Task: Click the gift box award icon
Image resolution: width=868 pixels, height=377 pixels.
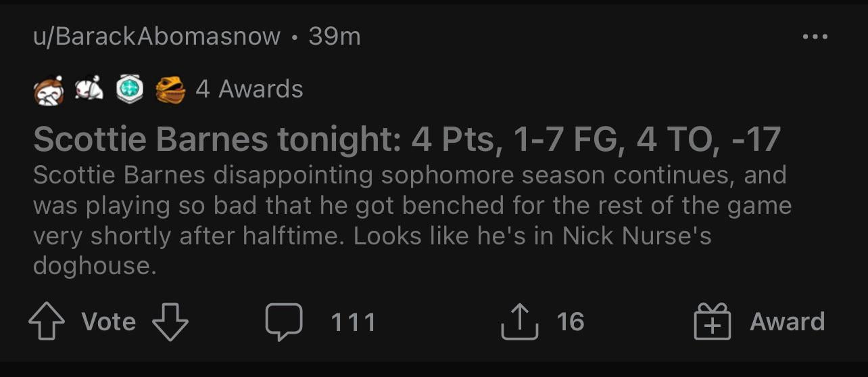Action: tap(713, 321)
